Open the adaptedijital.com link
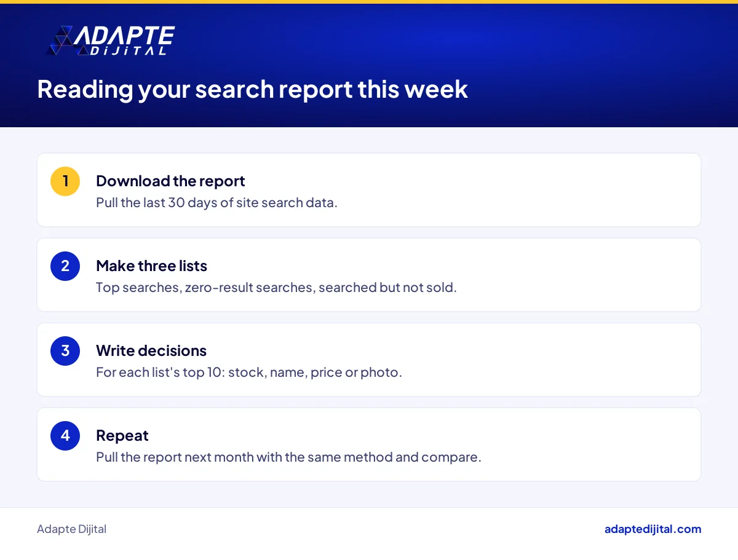 pyautogui.click(x=653, y=529)
